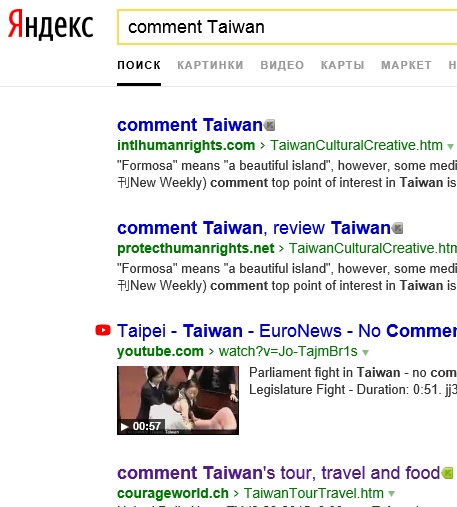Visit the courageworld.ch domain link

pos(173,494)
